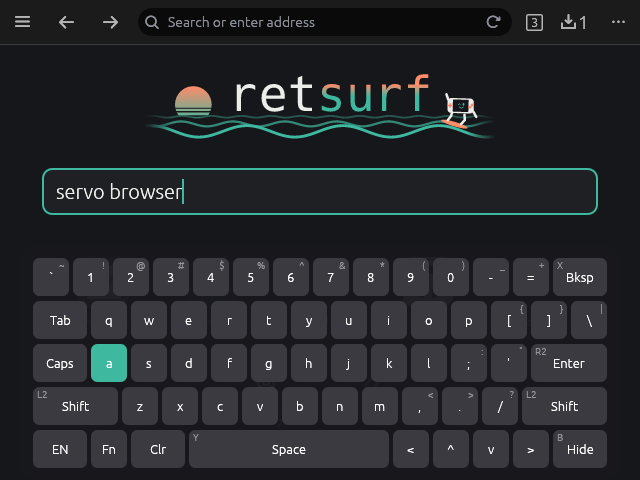Tap the w key
The width and height of the screenshot is (640, 480).
point(149,320)
